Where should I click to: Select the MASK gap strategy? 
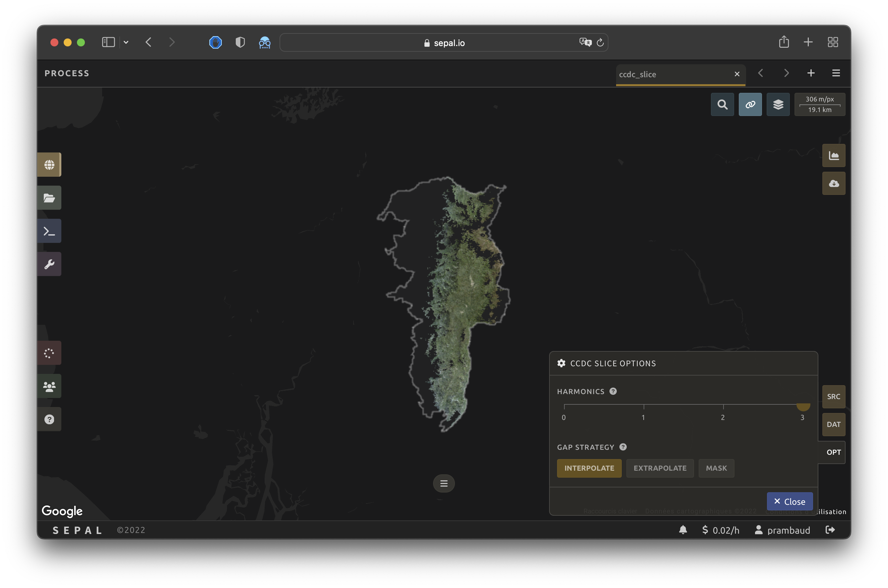pyautogui.click(x=716, y=468)
